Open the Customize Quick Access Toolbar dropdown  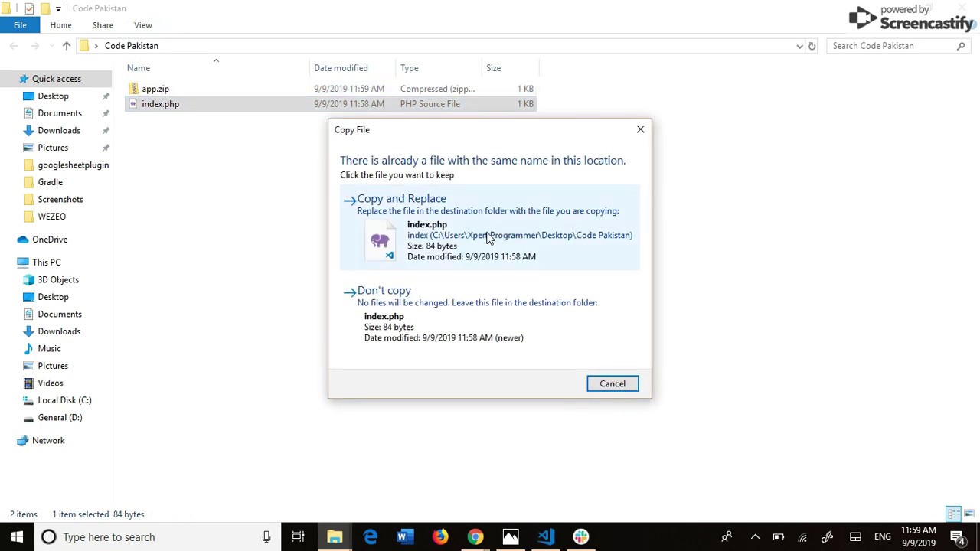(x=58, y=9)
